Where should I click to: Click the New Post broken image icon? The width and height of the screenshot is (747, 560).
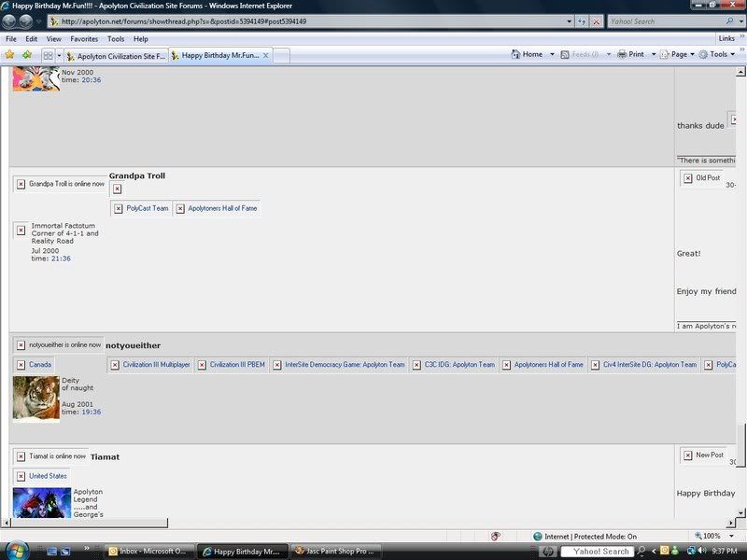point(688,455)
